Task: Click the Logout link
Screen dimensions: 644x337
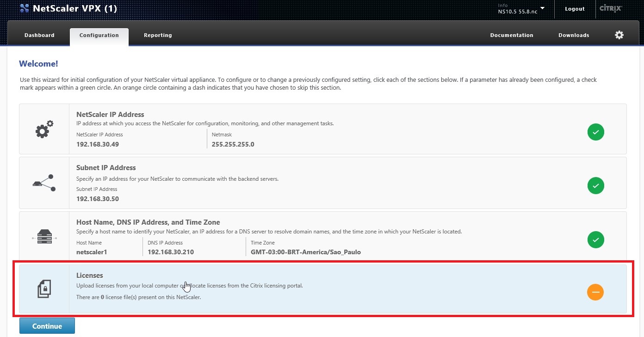Action: 575,9
